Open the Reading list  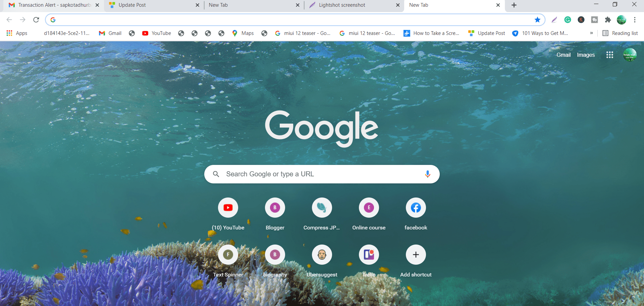click(x=620, y=33)
